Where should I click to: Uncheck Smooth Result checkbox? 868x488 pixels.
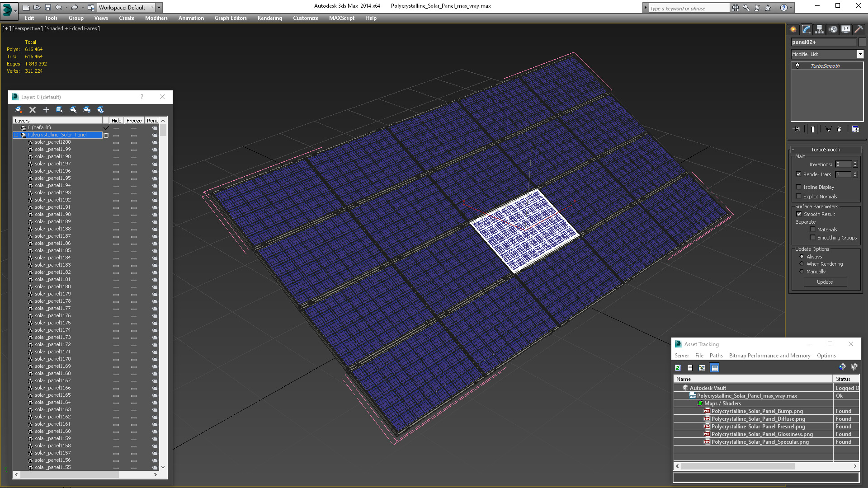[799, 214]
